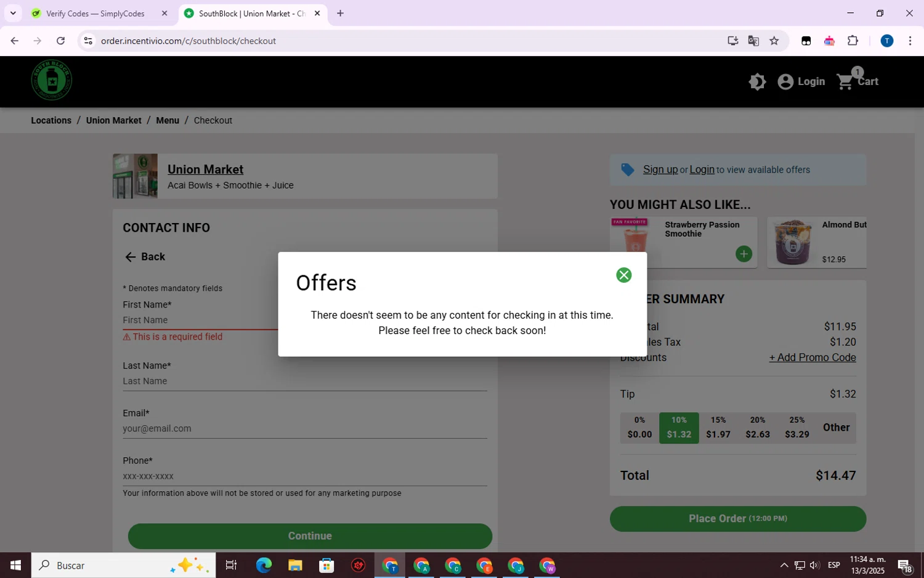
Task: Open the Cart with shopping cart icon
Action: click(857, 81)
